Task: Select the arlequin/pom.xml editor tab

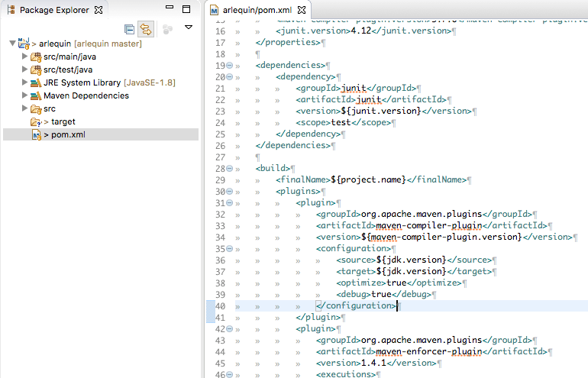Action: point(255,10)
